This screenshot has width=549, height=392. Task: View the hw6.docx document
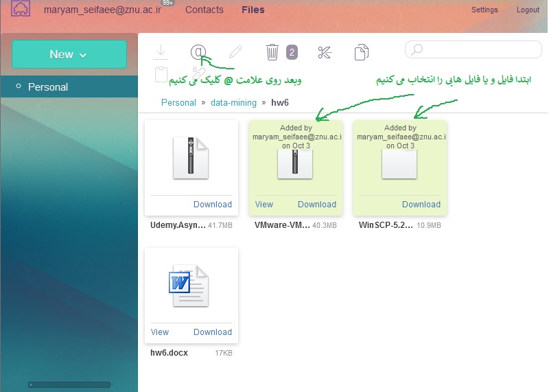point(160,332)
